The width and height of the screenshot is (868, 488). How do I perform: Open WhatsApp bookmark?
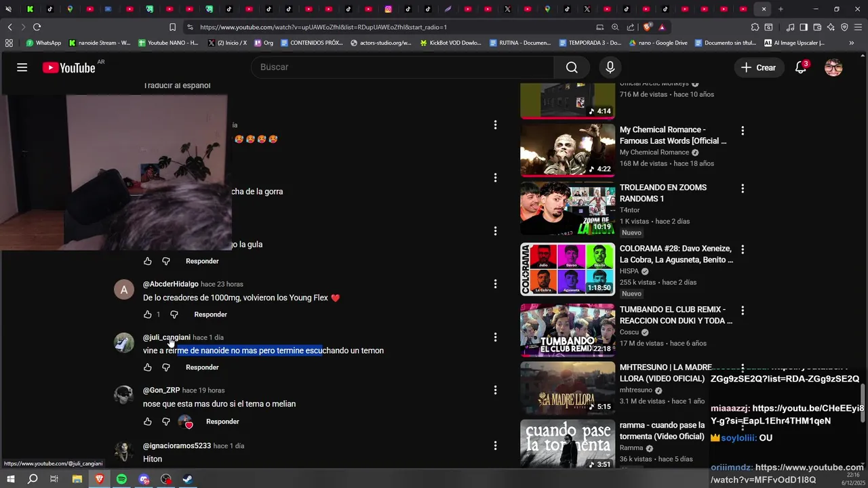tap(43, 43)
